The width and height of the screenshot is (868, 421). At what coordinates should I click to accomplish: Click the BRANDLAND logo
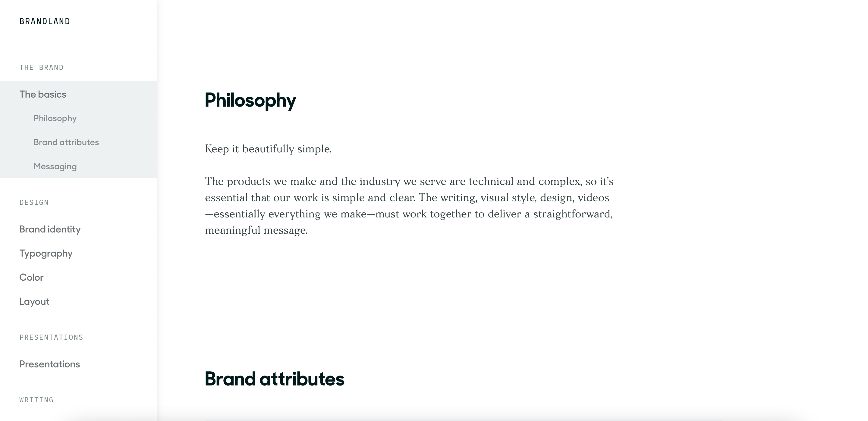pos(45,21)
